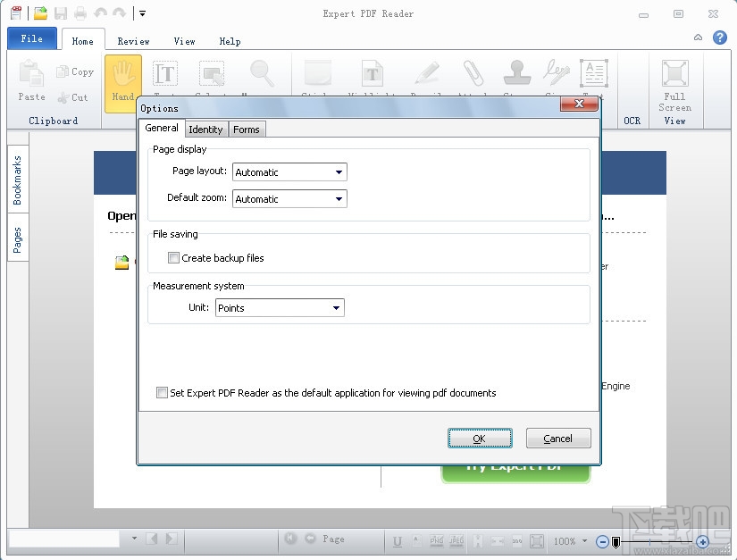This screenshot has width=737, height=560.
Task: Select the Hand tool on the Home ribbon
Action: tap(122, 76)
